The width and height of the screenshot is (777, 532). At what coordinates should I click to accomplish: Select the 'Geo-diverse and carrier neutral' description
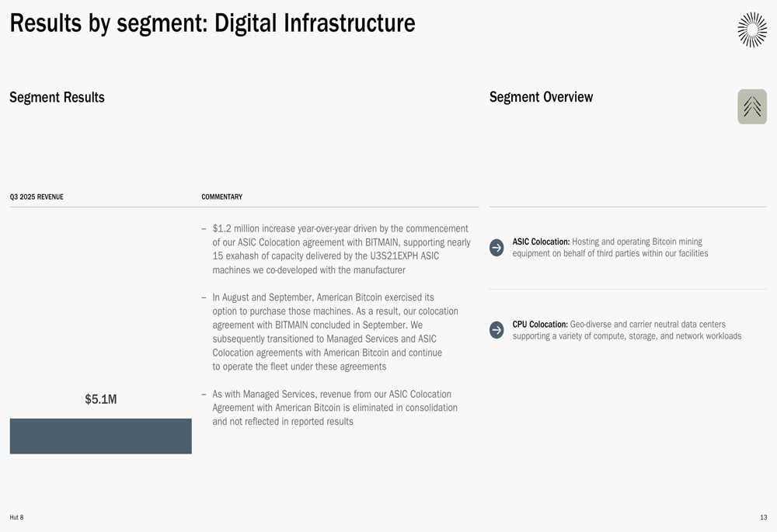click(x=647, y=325)
